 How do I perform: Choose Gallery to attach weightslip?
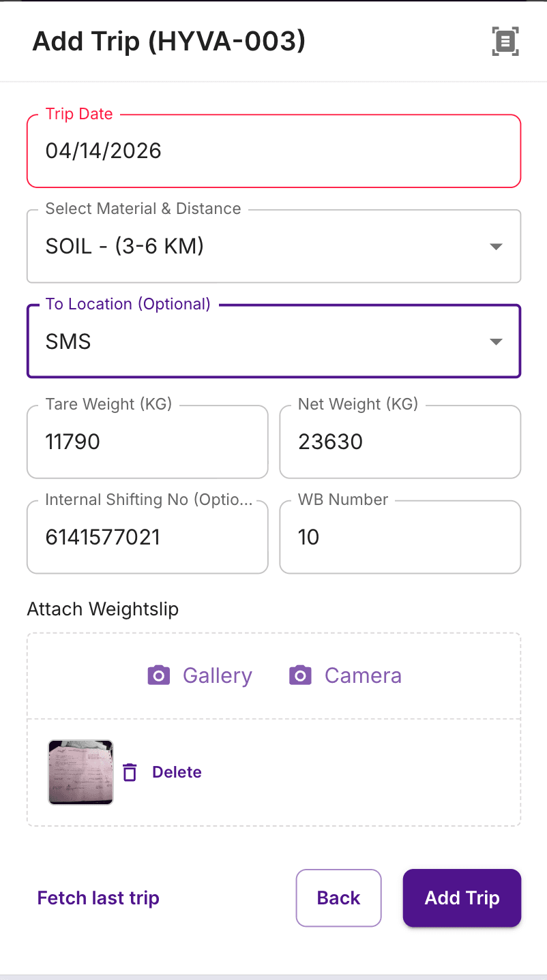(200, 675)
